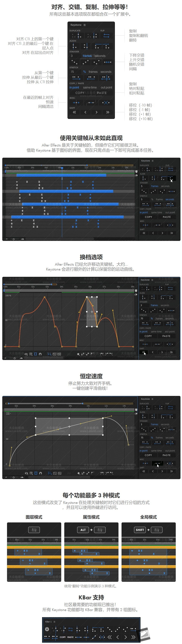Click COPY in the KBar toolbar
The width and height of the screenshot is (182, 644).
(63, 637)
